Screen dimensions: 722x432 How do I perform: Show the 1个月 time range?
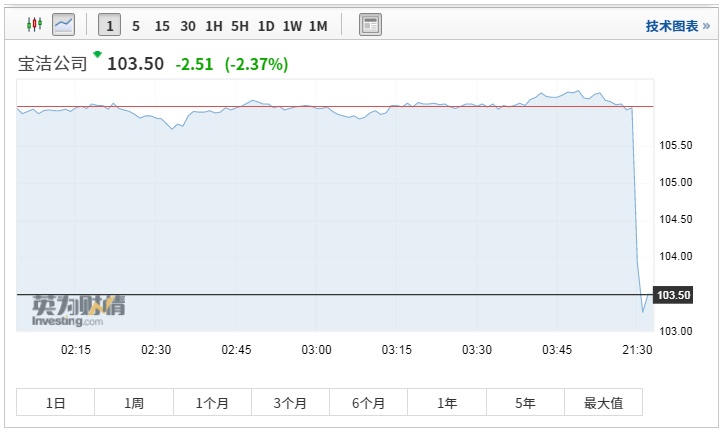(x=212, y=403)
